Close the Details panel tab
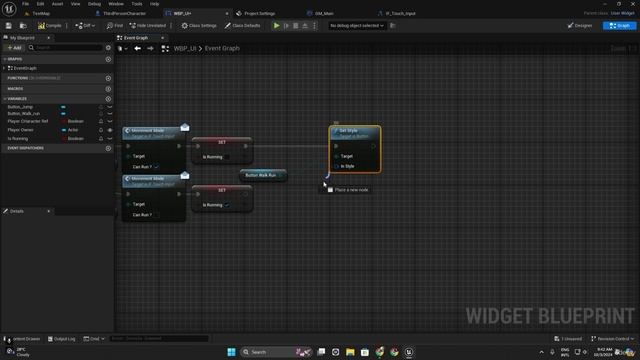Image resolution: width=640 pixels, height=360 pixels. coord(49,211)
